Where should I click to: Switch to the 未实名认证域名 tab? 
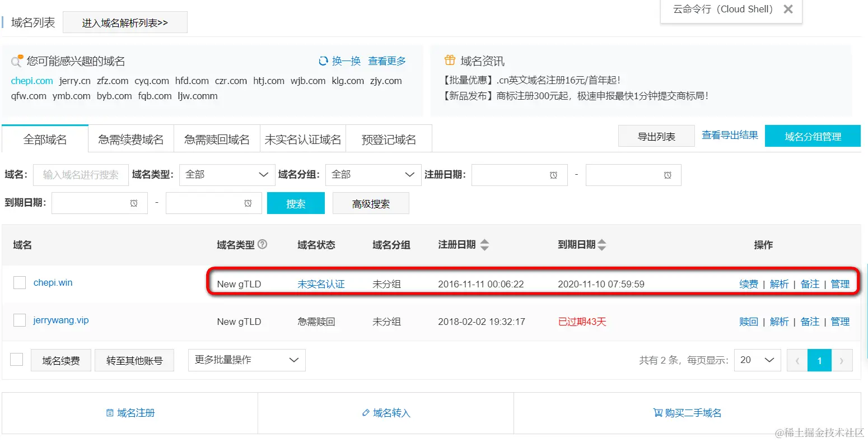pos(303,139)
